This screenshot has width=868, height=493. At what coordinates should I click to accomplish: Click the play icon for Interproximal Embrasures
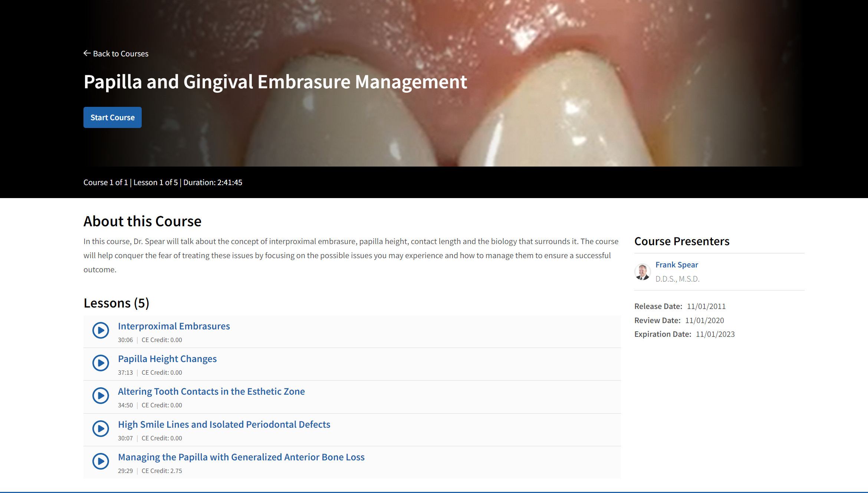pyautogui.click(x=101, y=330)
